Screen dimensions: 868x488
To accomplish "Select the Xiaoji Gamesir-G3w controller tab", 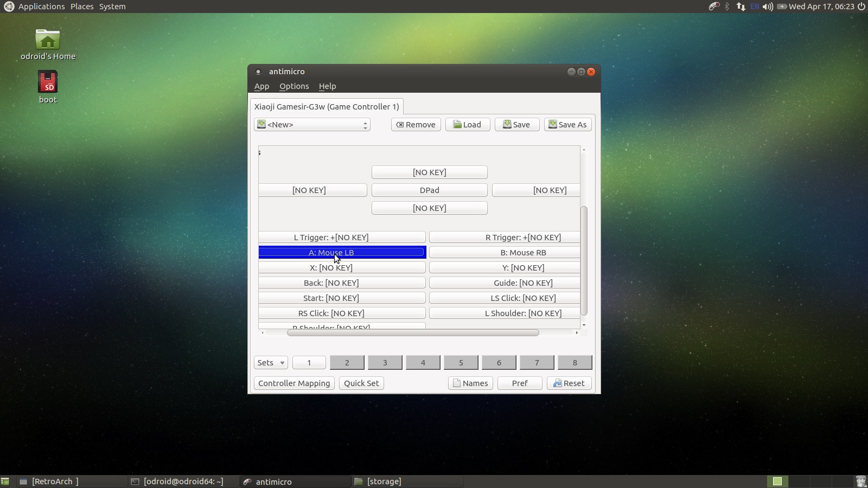I will tap(327, 107).
